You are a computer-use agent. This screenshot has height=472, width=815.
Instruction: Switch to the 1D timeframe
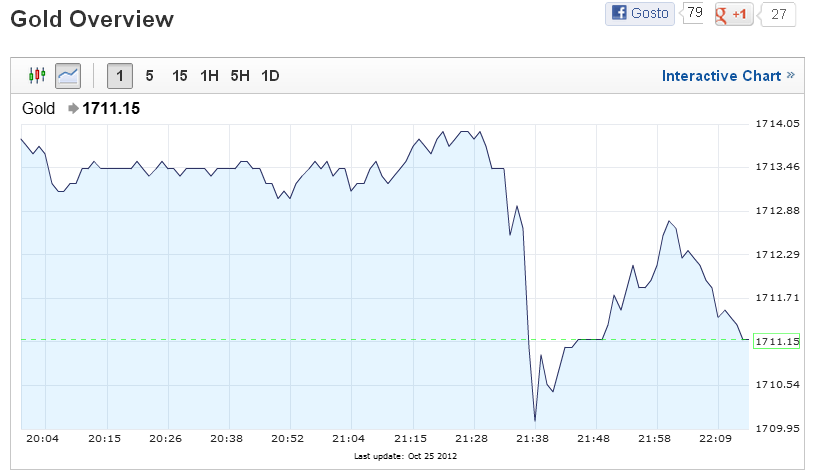click(270, 76)
